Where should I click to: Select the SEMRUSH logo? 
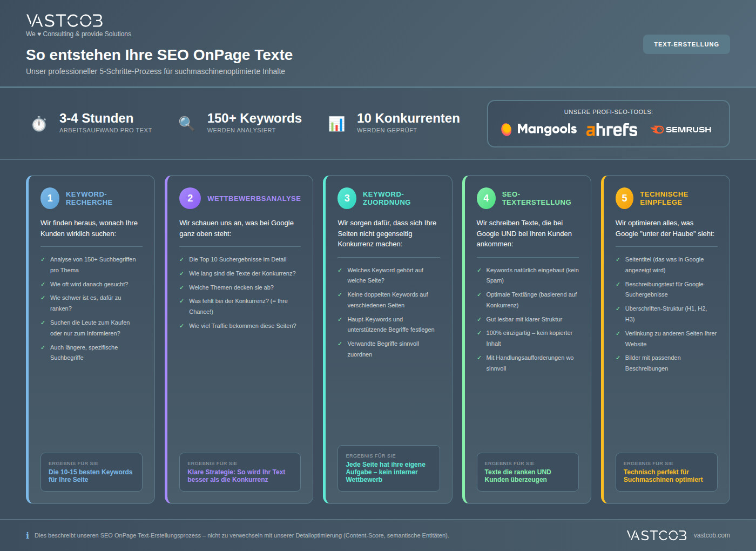680,129
